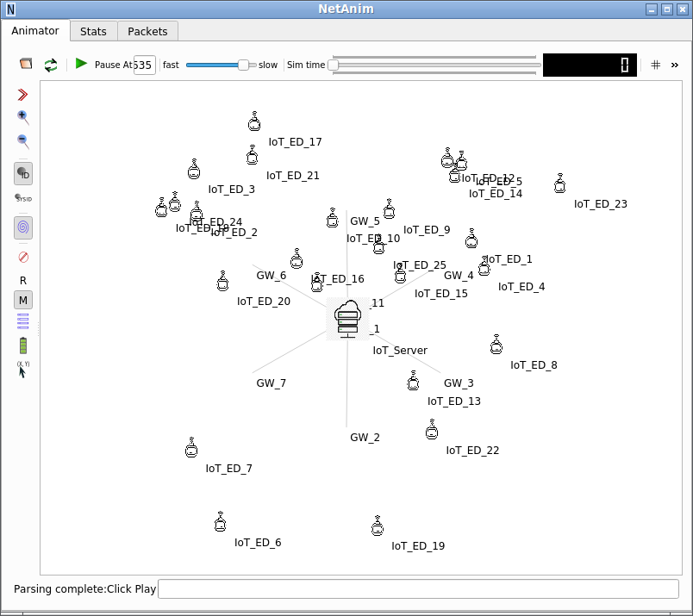Screen dimensions: 693x616
Task: Select the IoT_ED_9 node icon
Action: pos(389,208)
